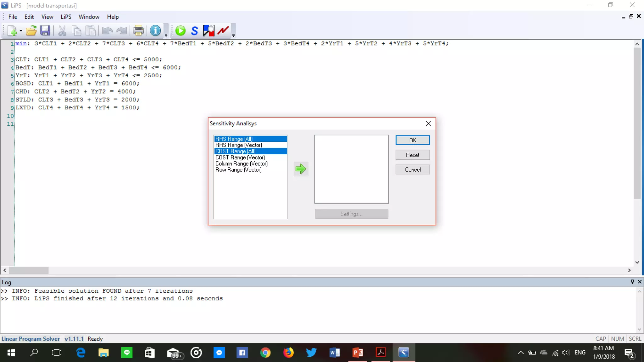The height and width of the screenshot is (362, 644).
Task: Click the Open folder icon
Action: [x=31, y=30]
